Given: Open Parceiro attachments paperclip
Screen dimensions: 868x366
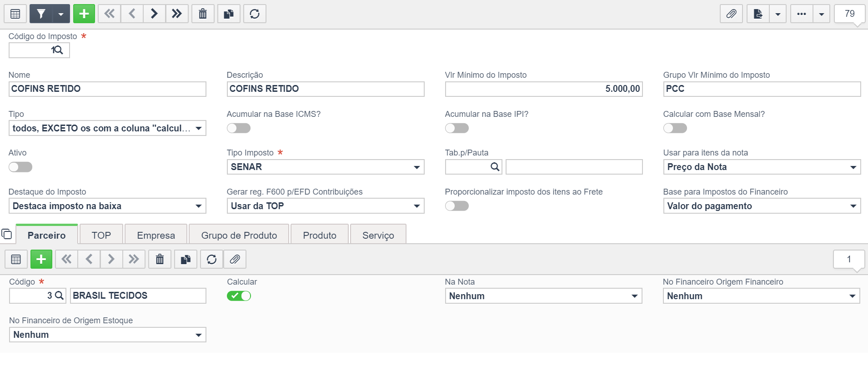Looking at the screenshot, I should pos(235,259).
